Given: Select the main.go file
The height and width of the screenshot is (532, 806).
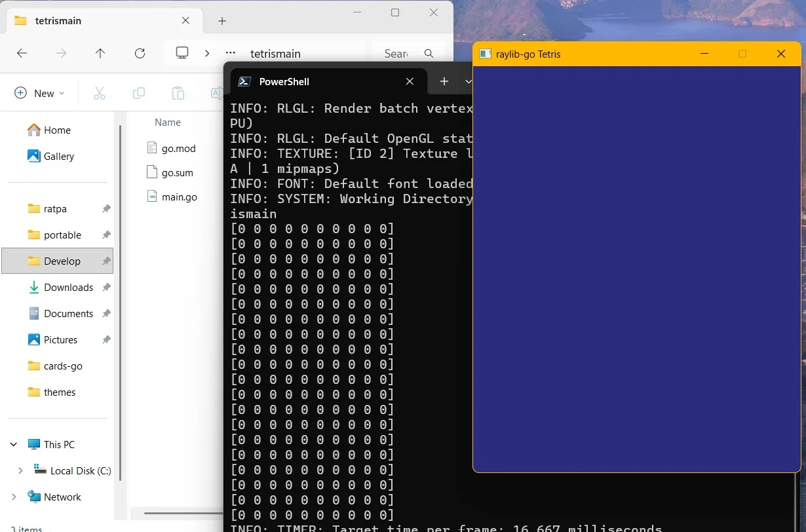Looking at the screenshot, I should point(179,197).
